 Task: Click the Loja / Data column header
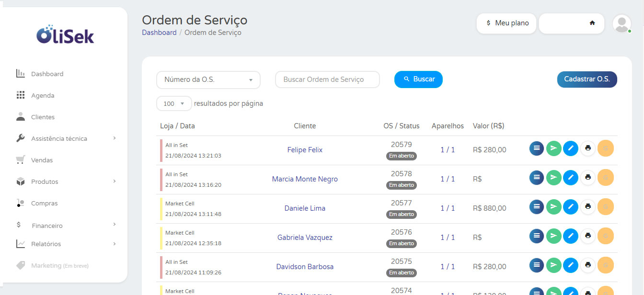tap(177, 126)
